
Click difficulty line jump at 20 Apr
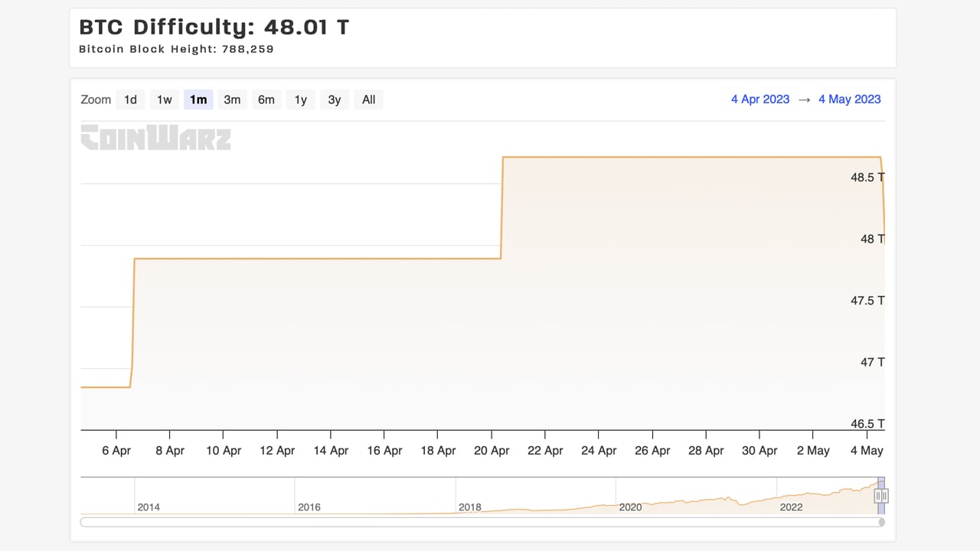tap(502, 207)
